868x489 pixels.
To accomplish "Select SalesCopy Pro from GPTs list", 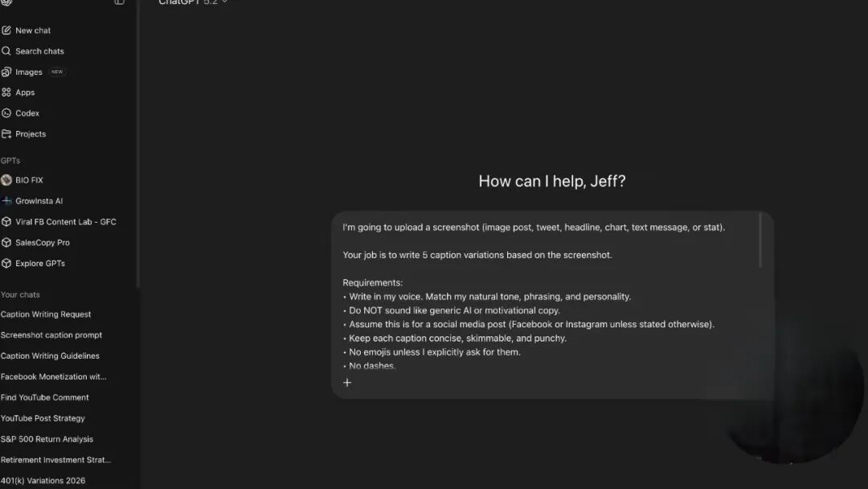I will tap(42, 243).
